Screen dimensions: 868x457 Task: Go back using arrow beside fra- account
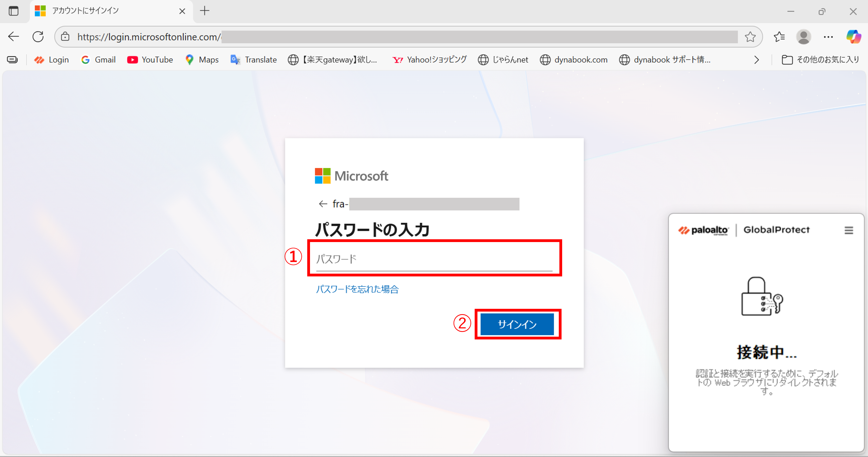pyautogui.click(x=323, y=204)
